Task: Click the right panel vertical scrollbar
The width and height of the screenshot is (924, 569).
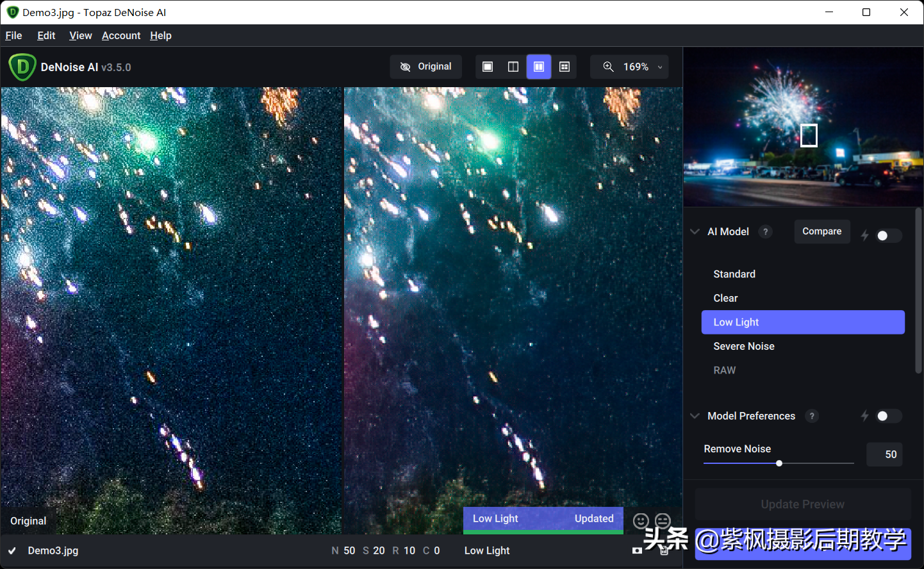Action: 919,290
